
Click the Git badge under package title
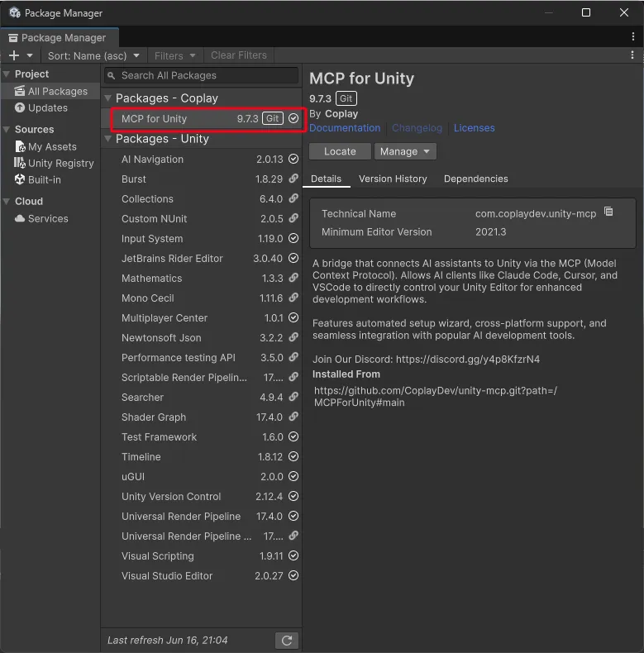click(x=346, y=98)
